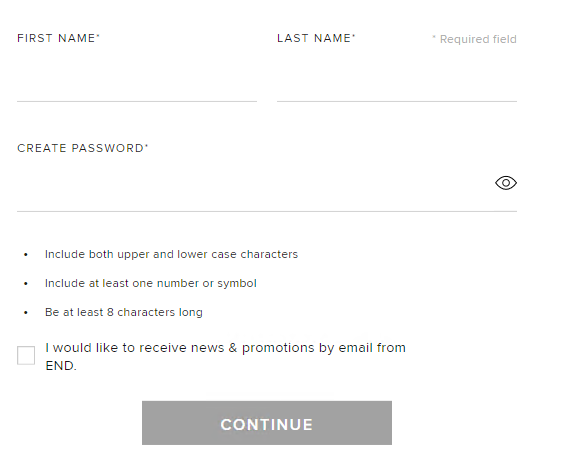Viewport: 563px width, 455px height.
Task: Click the bullet before the 8 characters rule
Action: pos(26,313)
